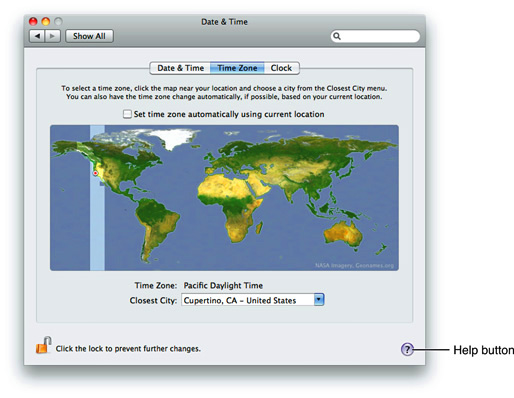Click the search input field
Screen dimensions: 514x398
(x=375, y=36)
